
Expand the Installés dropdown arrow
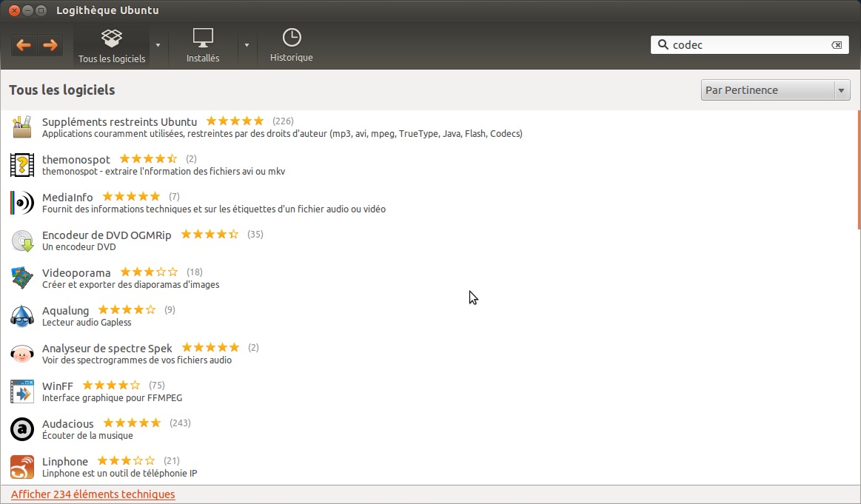tap(247, 45)
